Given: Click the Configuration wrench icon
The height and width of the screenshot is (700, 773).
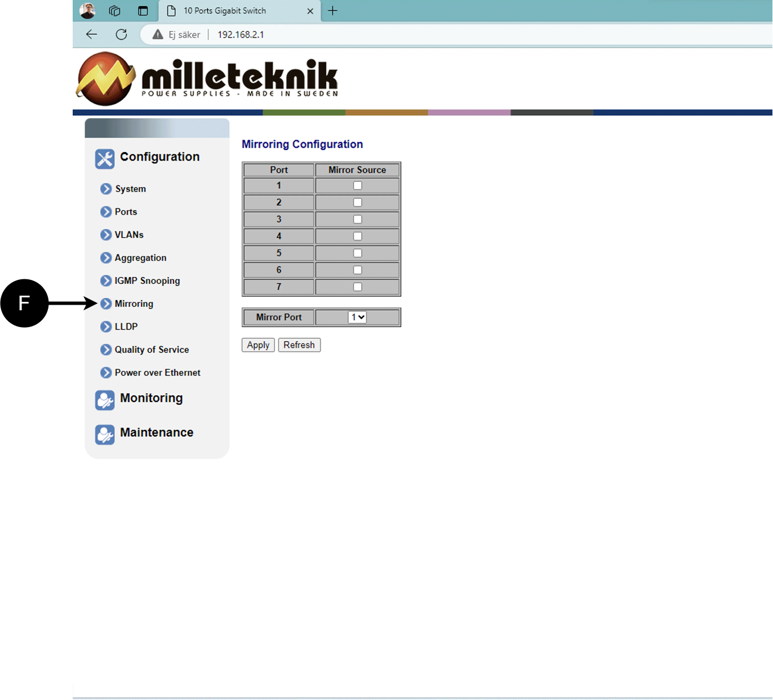Looking at the screenshot, I should 105,159.
